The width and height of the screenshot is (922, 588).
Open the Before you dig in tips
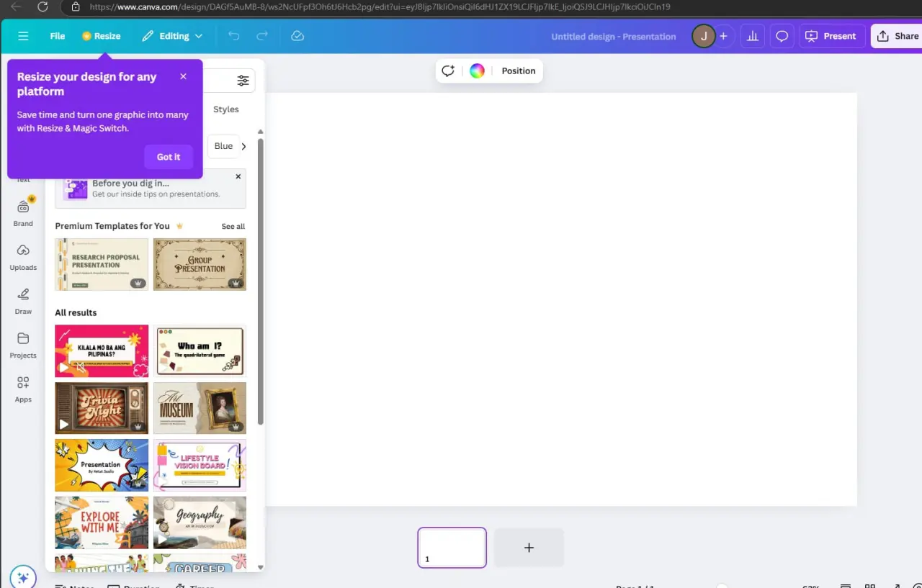151,189
